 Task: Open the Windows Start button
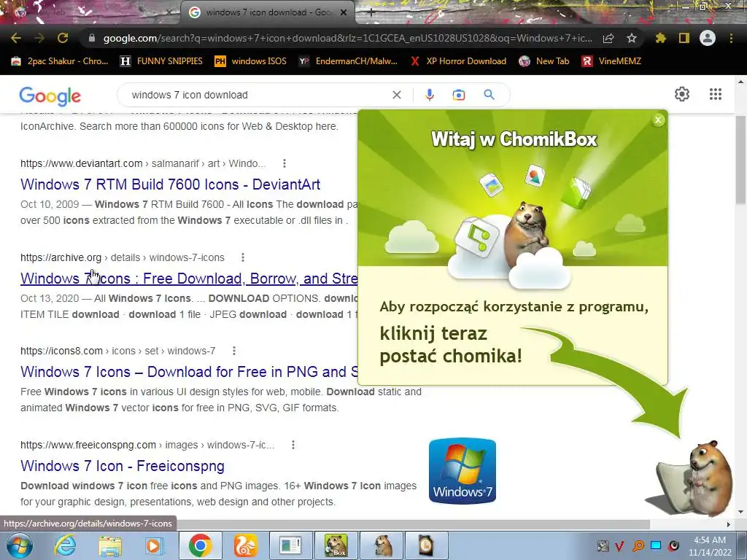(x=20, y=545)
